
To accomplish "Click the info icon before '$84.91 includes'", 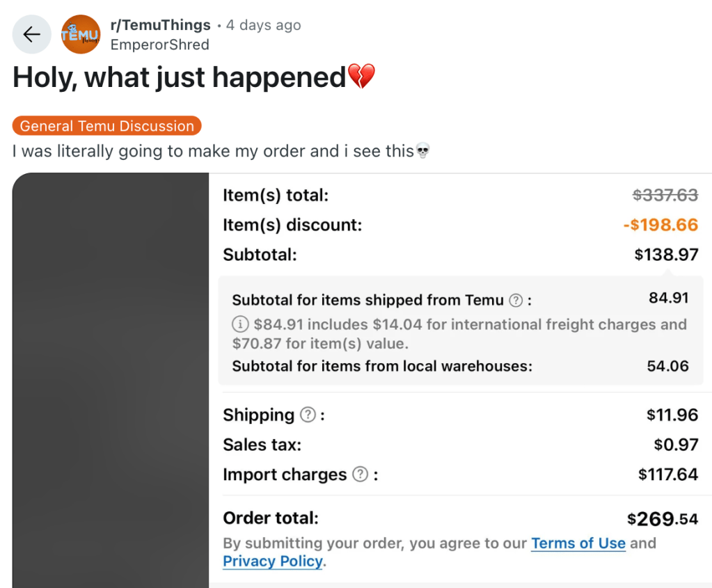I will point(240,324).
